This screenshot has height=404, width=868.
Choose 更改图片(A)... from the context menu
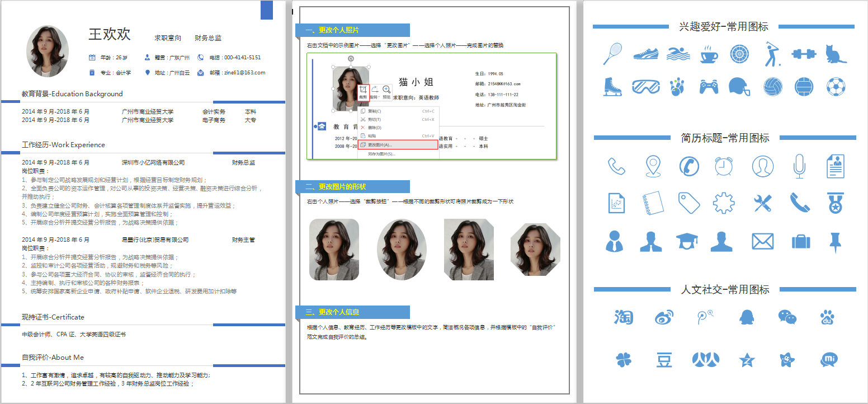click(x=398, y=145)
